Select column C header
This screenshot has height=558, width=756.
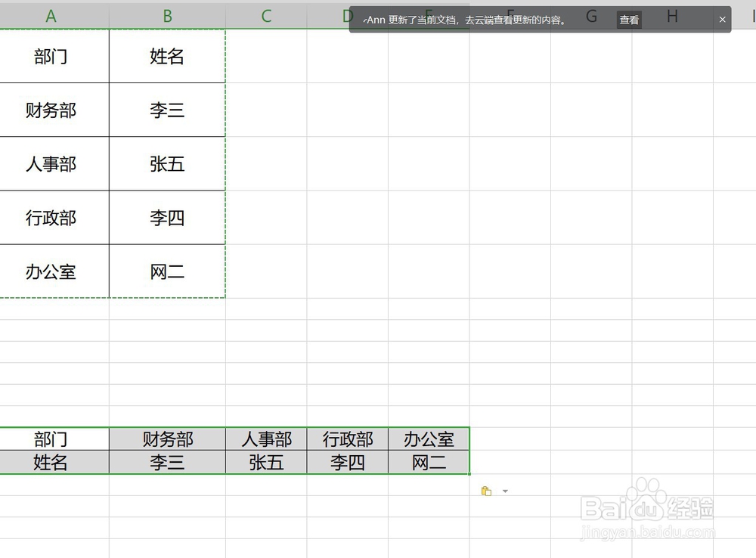tap(265, 15)
